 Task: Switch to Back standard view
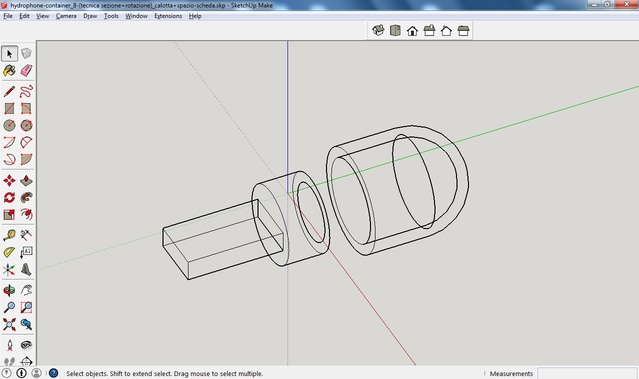coord(446,31)
